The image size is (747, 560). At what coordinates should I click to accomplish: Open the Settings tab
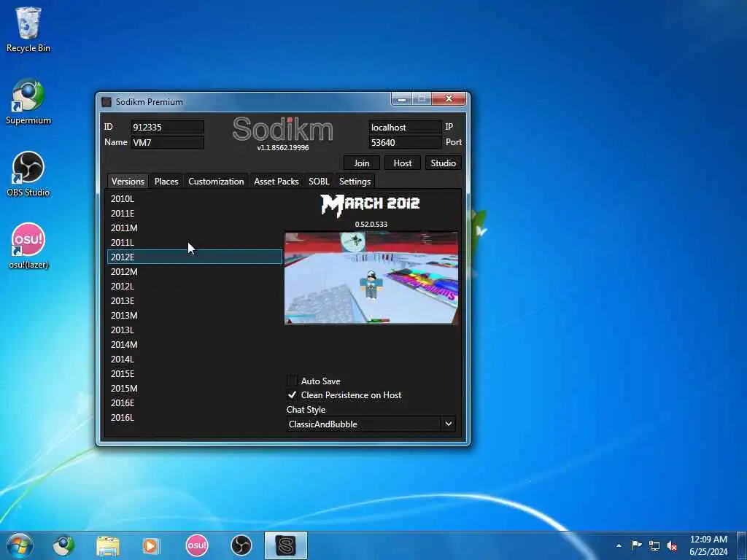[x=355, y=182]
